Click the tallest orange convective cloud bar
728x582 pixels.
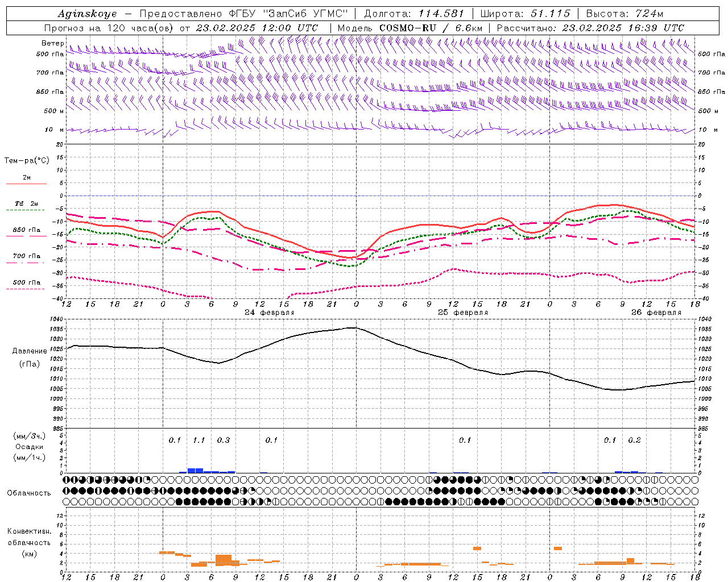(224, 560)
